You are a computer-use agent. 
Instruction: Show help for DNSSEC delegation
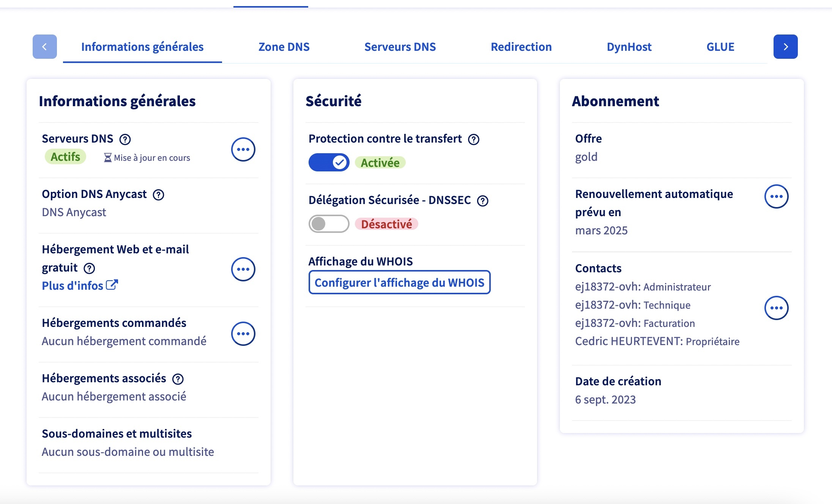[x=482, y=201]
